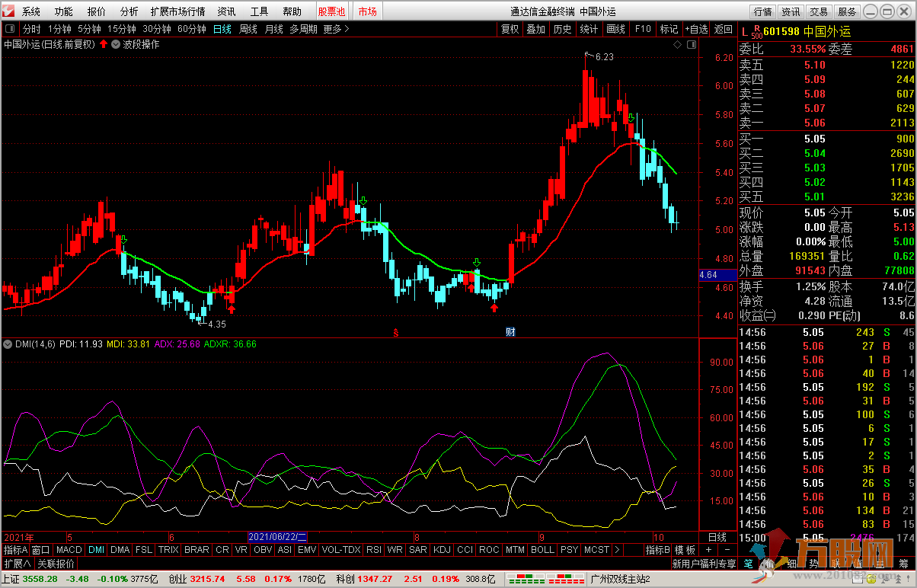Toggle the left sidebar panel icon
Viewport: 917px width, 588px height.
(x=11, y=29)
